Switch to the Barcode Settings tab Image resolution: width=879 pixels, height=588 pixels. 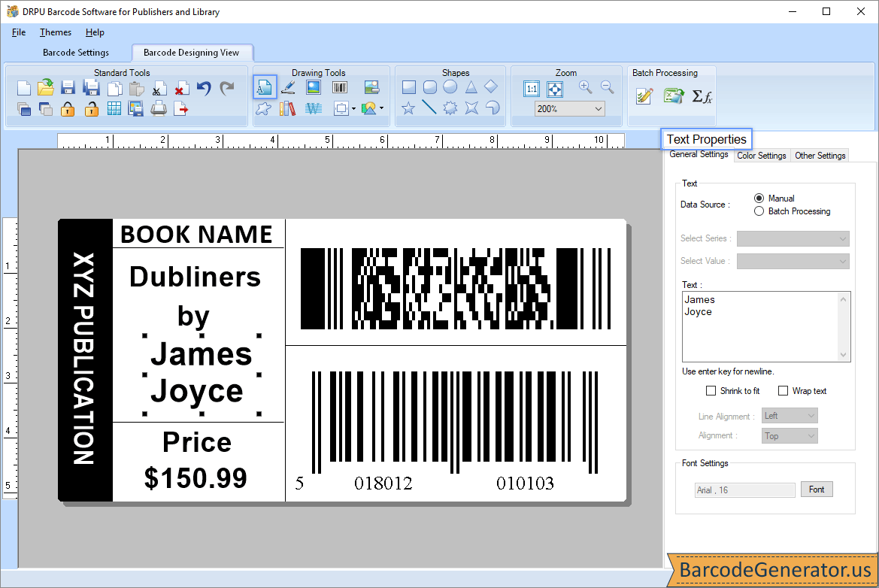point(76,53)
